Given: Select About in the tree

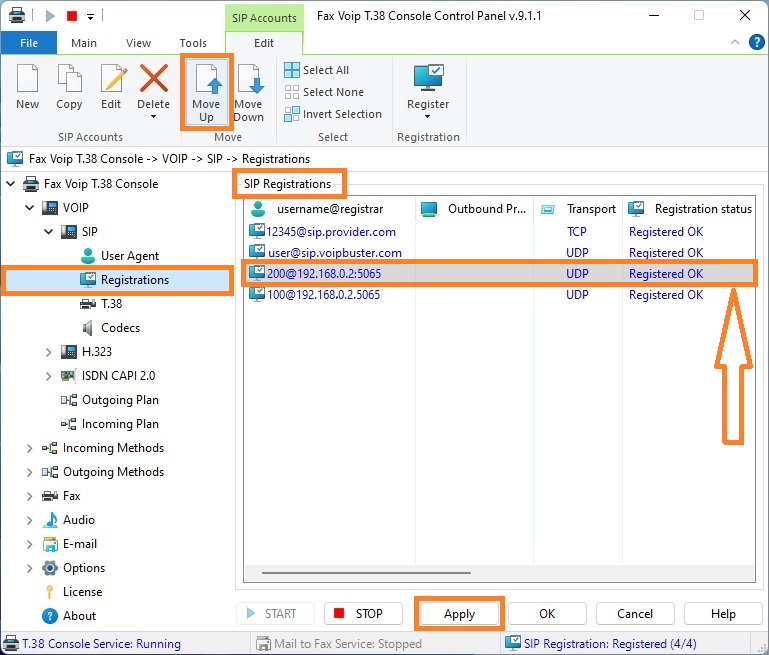Looking at the screenshot, I should [69, 616].
